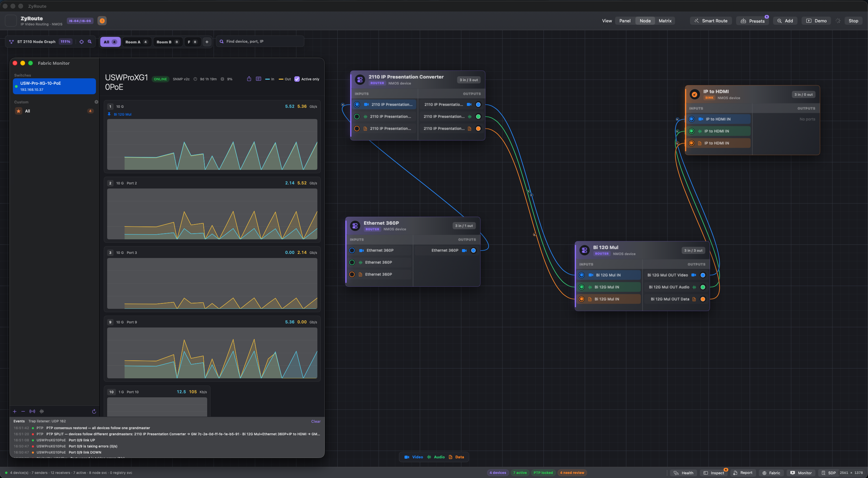Click the minus icon at sidebar bottom
Viewport: 868px width, 478px height.
(23, 412)
